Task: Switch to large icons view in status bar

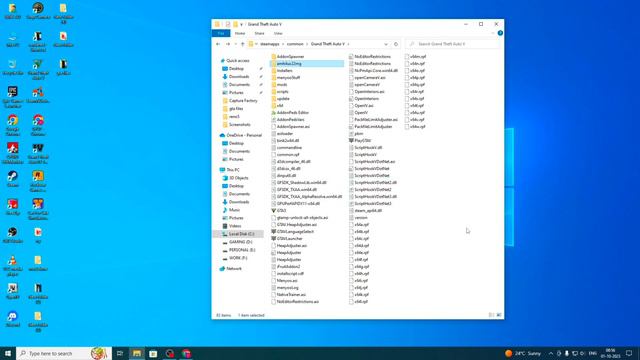Action: pyautogui.click(x=499, y=315)
